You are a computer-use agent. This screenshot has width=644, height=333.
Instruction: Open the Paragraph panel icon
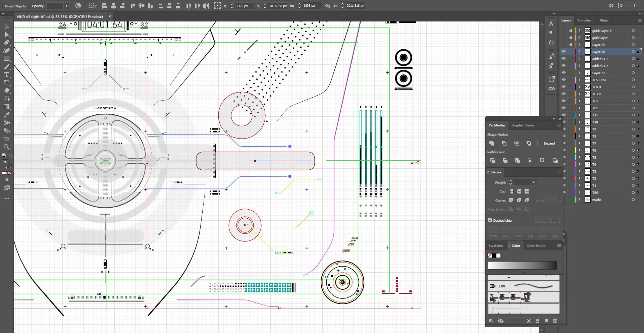tap(551, 33)
